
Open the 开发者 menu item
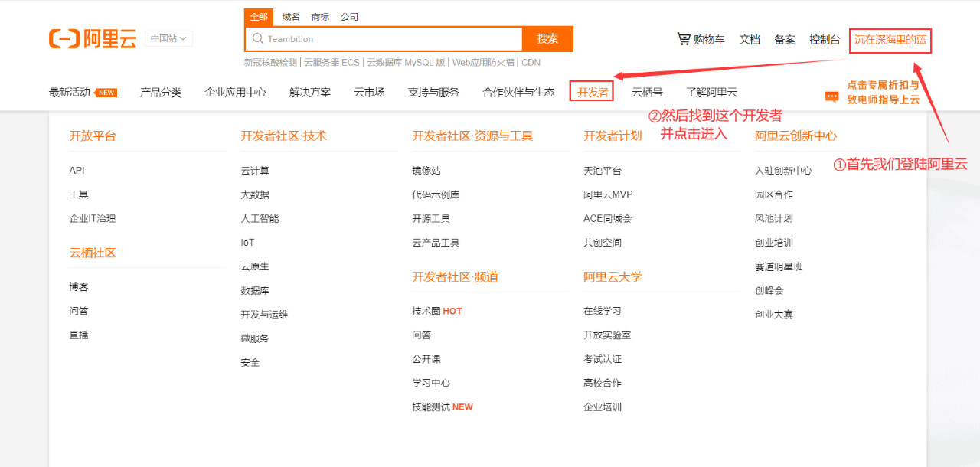[593, 93]
